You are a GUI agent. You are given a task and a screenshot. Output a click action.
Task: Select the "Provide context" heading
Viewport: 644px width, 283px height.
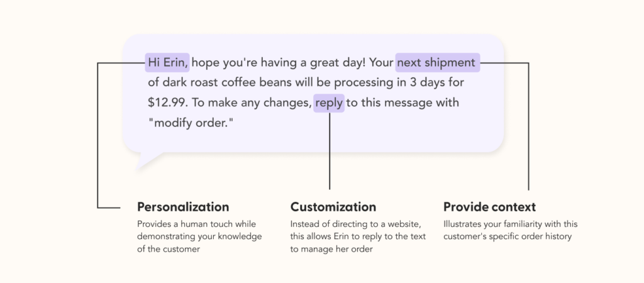pos(489,207)
